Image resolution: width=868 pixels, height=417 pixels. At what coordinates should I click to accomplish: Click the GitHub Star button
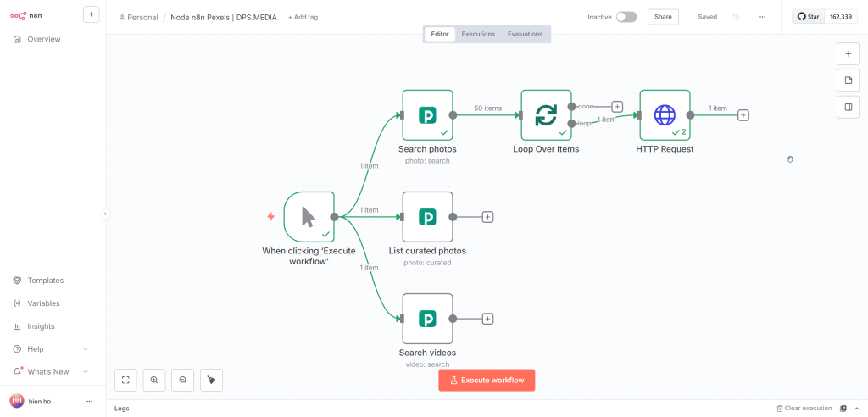(x=808, y=17)
